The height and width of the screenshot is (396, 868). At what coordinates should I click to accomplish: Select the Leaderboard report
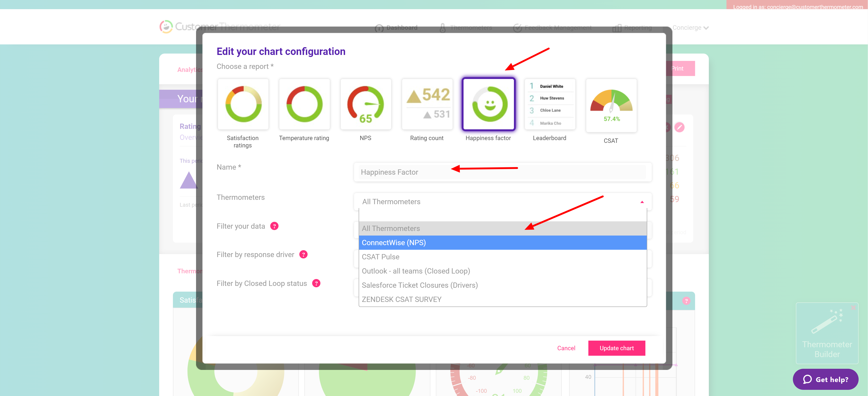[x=550, y=104]
